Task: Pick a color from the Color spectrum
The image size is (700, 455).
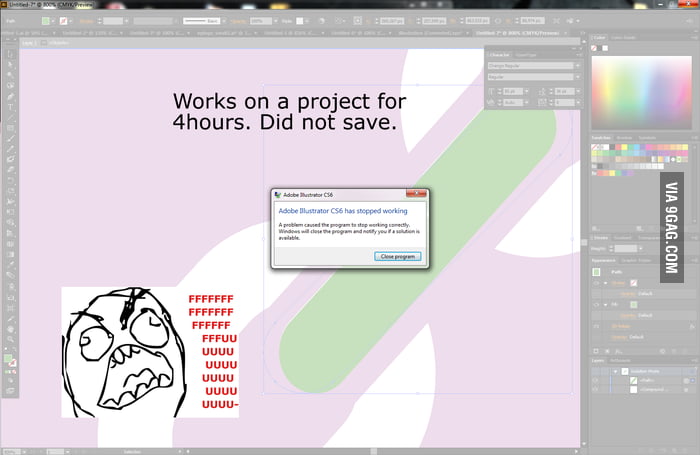Action: pos(640,90)
